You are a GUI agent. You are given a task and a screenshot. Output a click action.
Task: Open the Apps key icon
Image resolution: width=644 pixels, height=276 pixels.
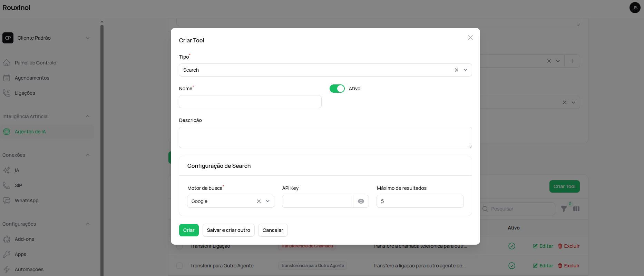pyautogui.click(x=7, y=254)
